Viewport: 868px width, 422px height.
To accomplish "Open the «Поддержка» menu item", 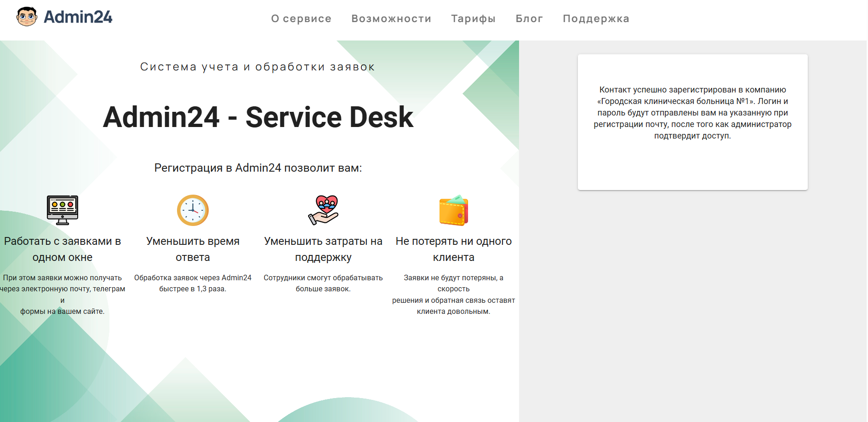I will pos(596,18).
